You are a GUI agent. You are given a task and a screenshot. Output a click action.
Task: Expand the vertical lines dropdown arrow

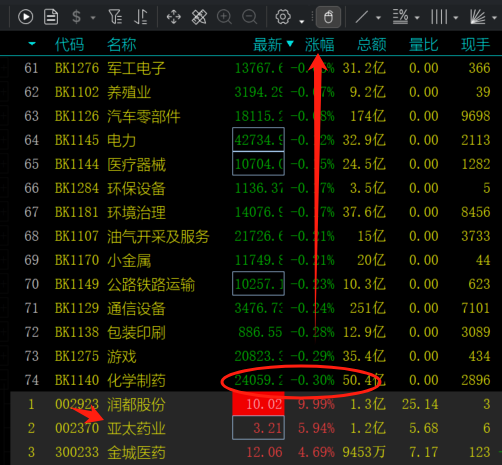tap(456, 17)
